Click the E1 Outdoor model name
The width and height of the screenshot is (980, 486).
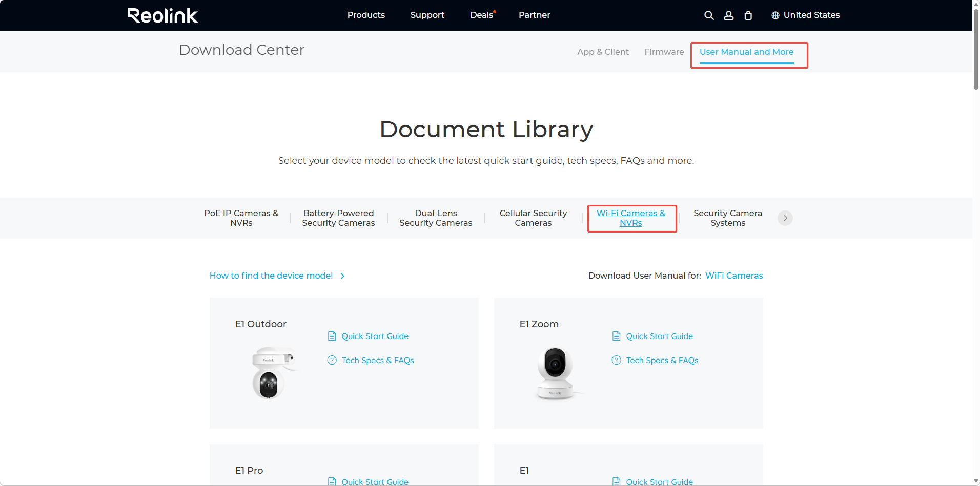260,324
